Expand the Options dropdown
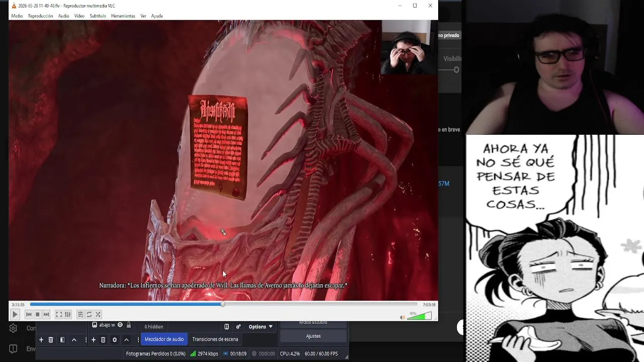Viewport: 644px width, 362px height. click(x=261, y=327)
